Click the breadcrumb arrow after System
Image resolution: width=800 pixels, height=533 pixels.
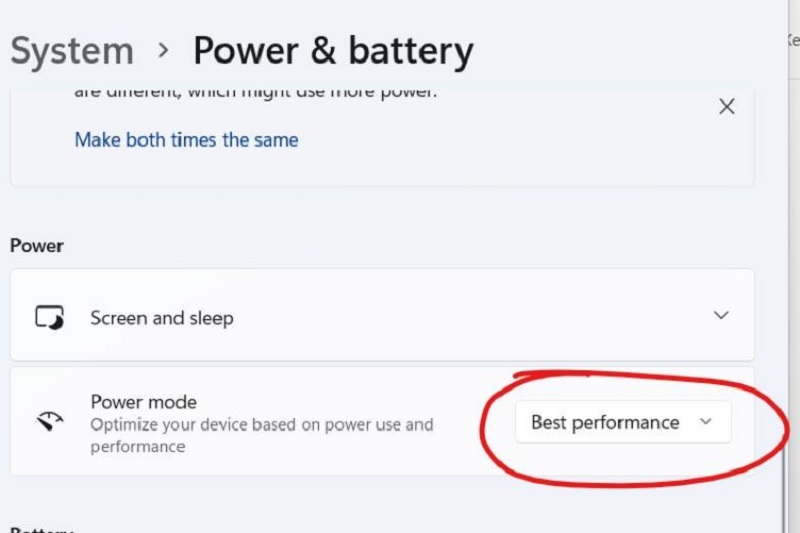point(163,50)
